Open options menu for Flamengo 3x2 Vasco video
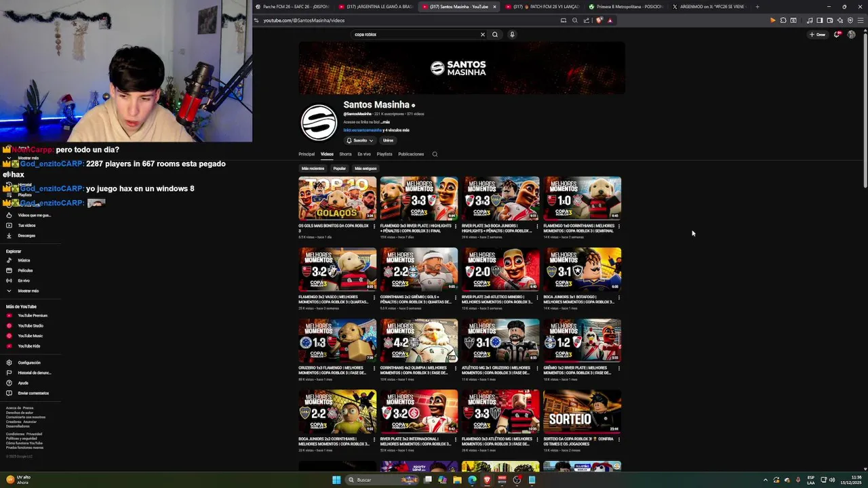 [374, 298]
